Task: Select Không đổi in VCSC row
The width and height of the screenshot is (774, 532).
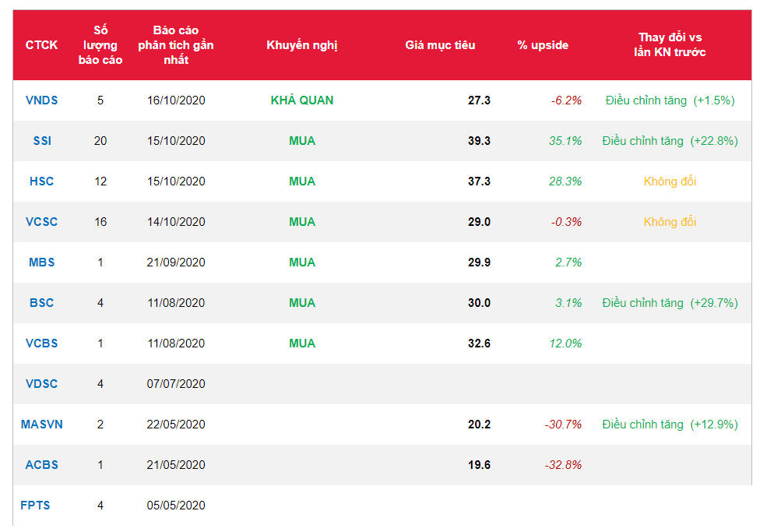Action: coord(670,222)
